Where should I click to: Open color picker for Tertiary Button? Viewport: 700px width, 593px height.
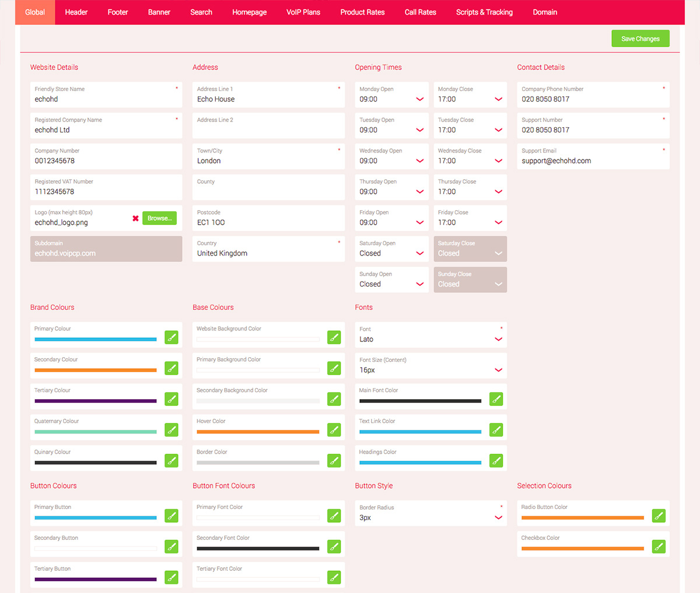tap(171, 577)
